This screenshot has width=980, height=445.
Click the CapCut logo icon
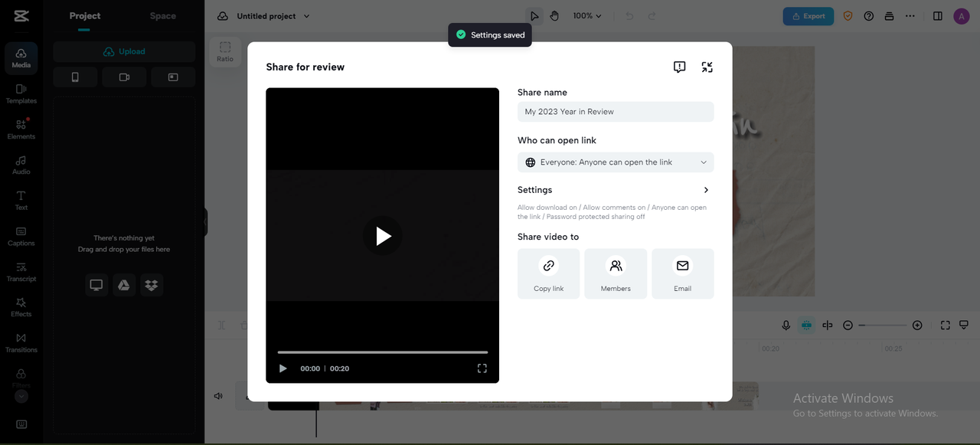pos(21,16)
